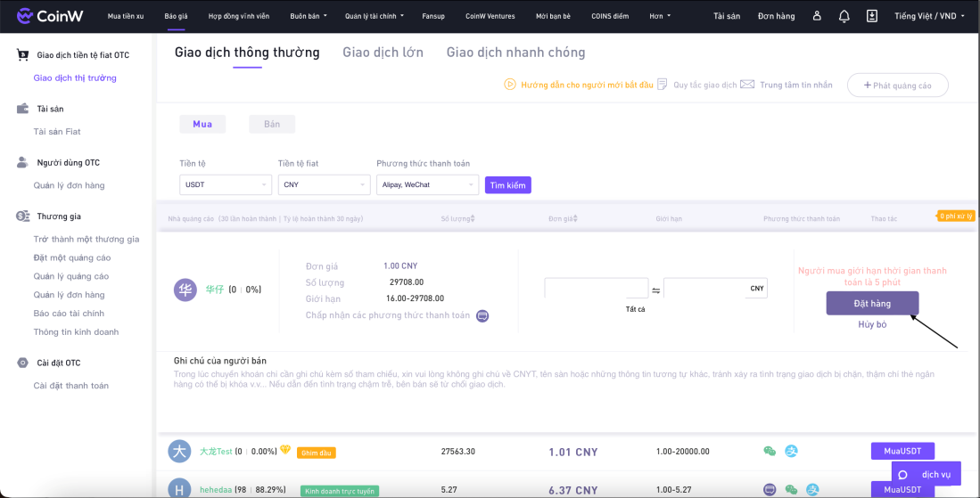
Task: Click the WeChat icon in 大龙Test row
Action: (x=770, y=451)
